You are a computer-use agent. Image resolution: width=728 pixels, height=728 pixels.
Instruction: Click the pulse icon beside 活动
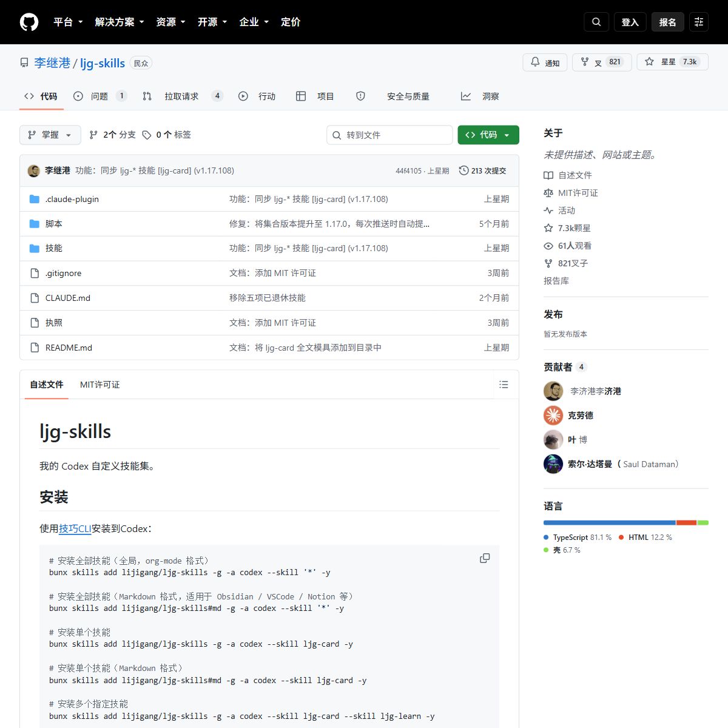click(x=548, y=211)
